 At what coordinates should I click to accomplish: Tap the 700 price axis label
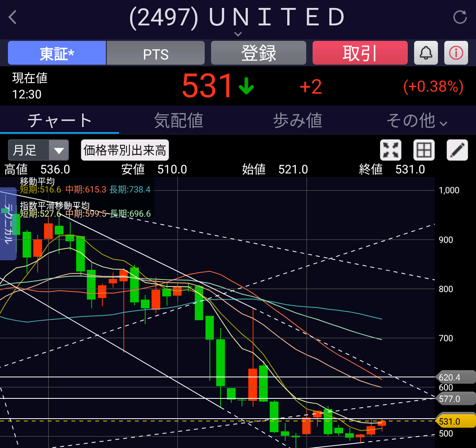(446, 338)
